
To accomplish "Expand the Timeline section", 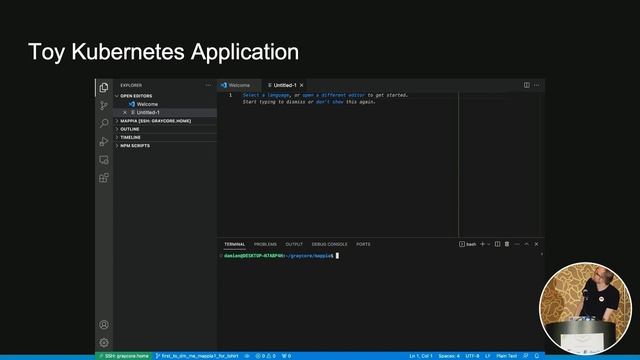I will tap(165, 137).
